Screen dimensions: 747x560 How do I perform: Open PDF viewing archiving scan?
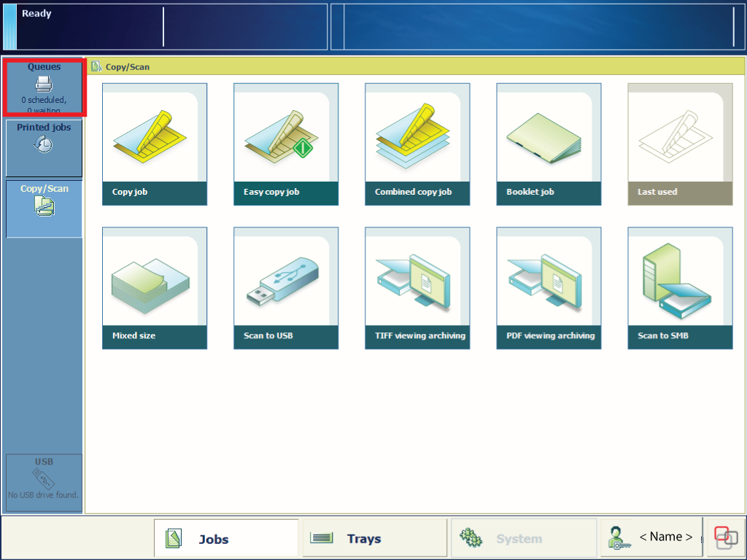[x=549, y=288]
